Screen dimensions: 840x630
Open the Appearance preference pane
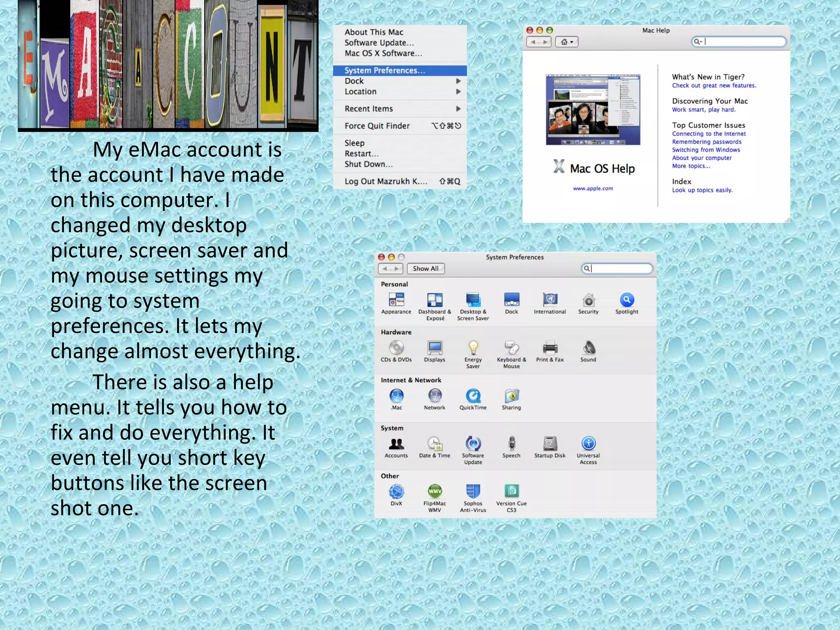tap(396, 304)
